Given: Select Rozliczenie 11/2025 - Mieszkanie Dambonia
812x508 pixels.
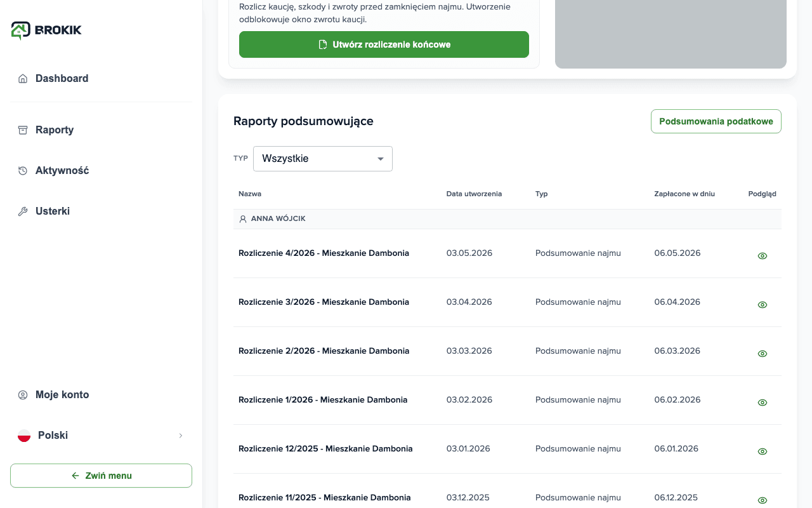Looking at the screenshot, I should (x=325, y=498).
